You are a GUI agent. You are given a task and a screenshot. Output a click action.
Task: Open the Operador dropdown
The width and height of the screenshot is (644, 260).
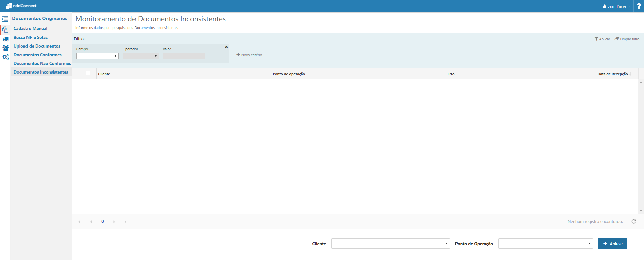click(141, 56)
